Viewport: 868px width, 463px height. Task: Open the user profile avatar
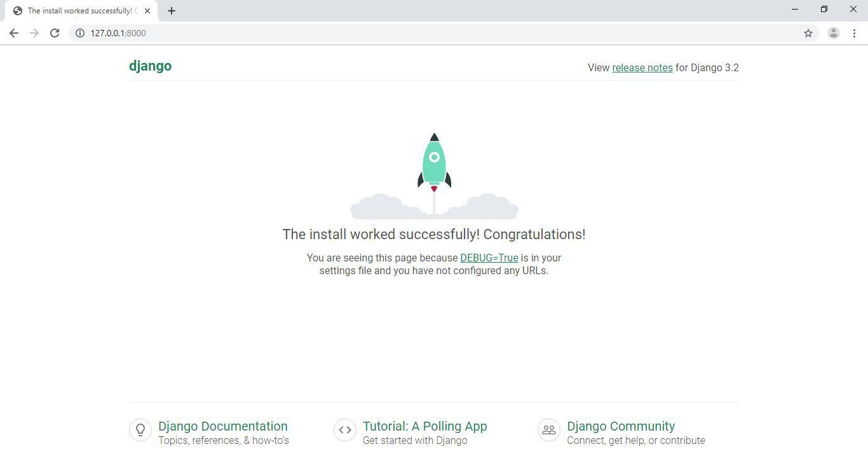834,33
